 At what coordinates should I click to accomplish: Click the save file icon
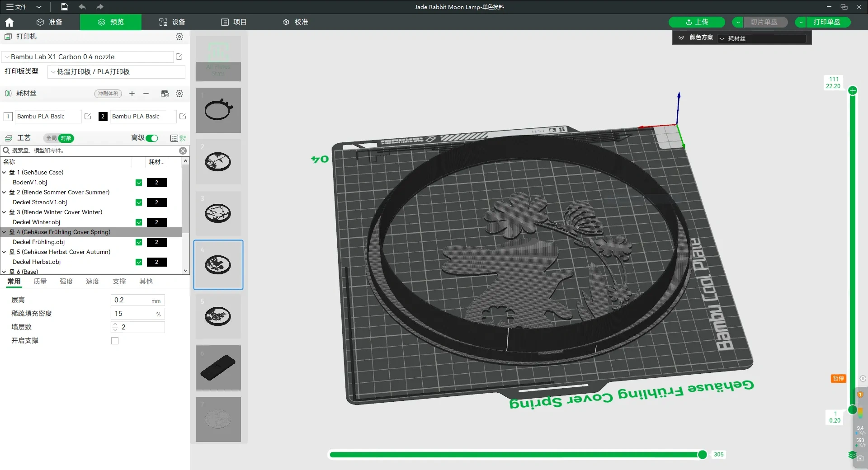point(65,7)
